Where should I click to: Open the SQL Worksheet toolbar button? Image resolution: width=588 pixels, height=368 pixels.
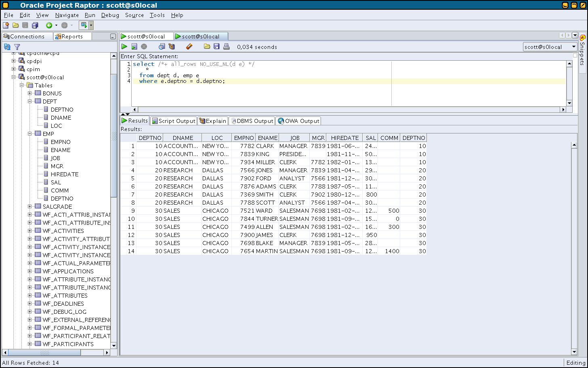84,25
